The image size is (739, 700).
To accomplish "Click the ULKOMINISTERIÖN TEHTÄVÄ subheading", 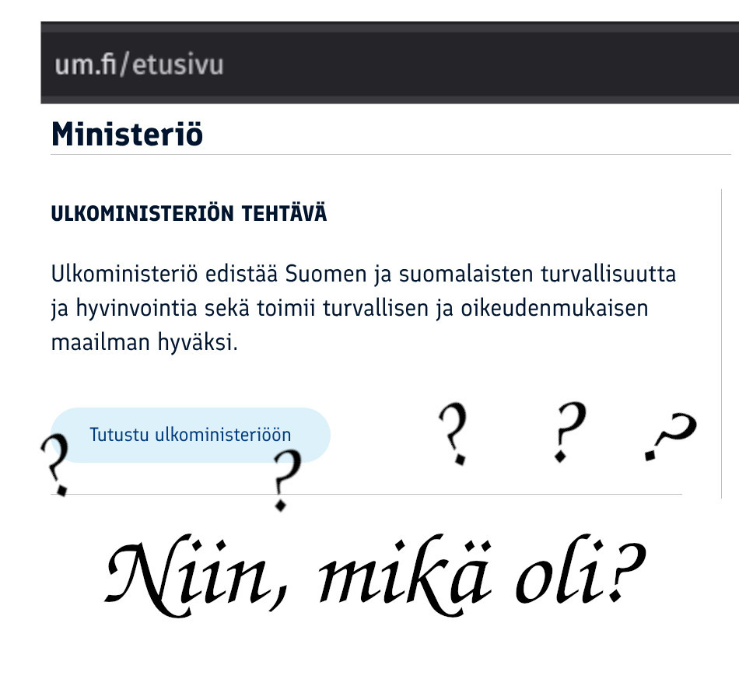I will [x=188, y=214].
